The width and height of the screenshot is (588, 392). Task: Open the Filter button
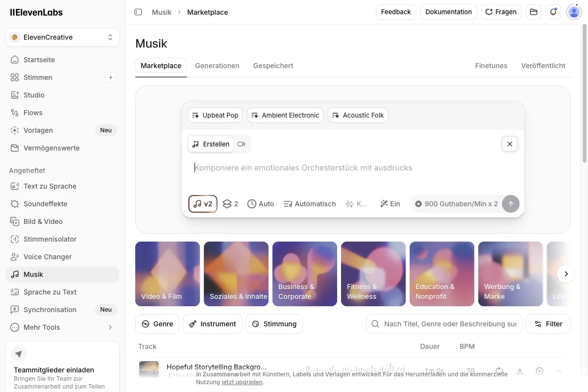pos(548,324)
